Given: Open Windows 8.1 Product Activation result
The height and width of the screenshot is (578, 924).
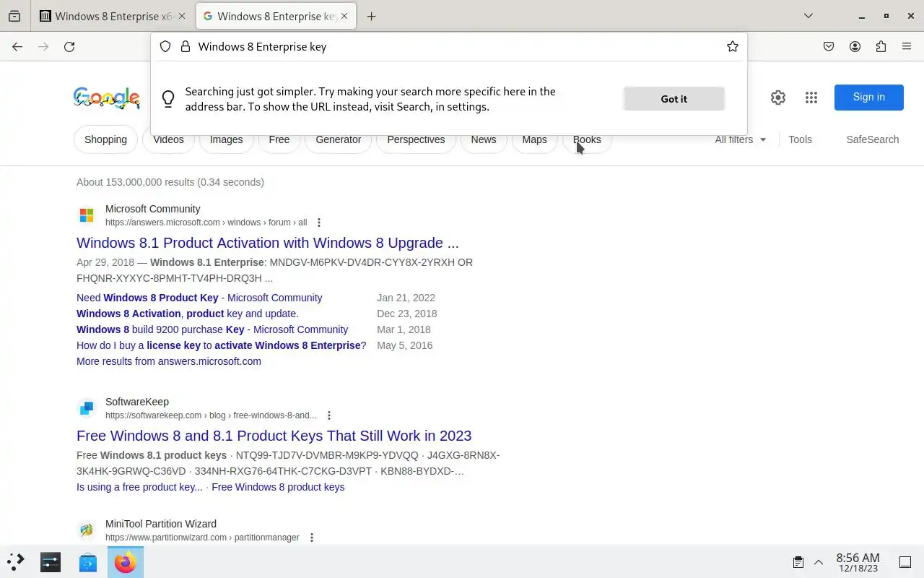Looking at the screenshot, I should [268, 243].
